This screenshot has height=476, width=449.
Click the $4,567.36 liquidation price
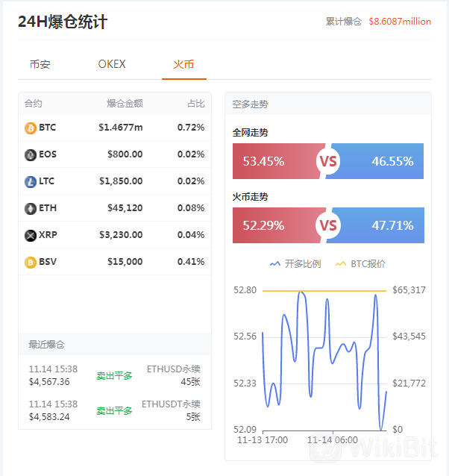click(49, 382)
